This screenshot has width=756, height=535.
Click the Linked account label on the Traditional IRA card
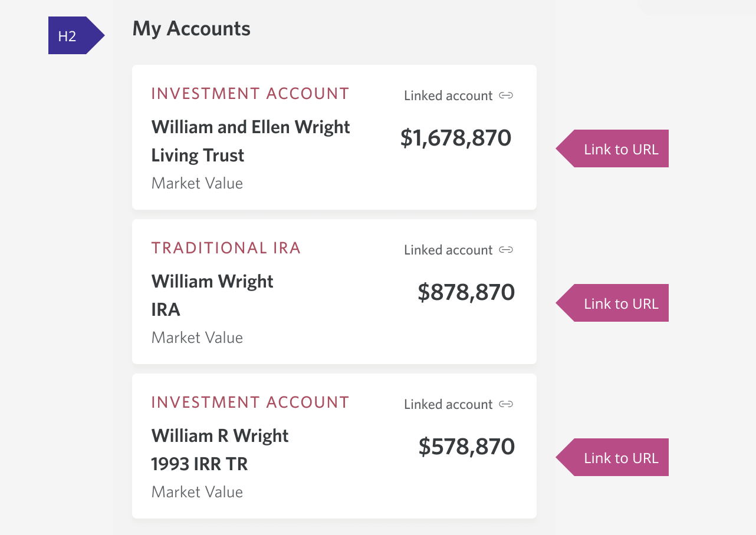(x=448, y=250)
